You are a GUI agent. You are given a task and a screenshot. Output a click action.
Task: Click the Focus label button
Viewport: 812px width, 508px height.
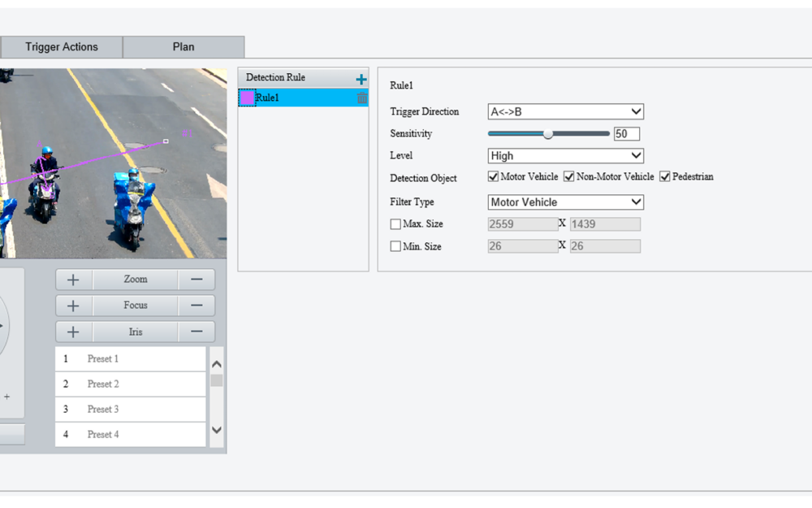136,306
